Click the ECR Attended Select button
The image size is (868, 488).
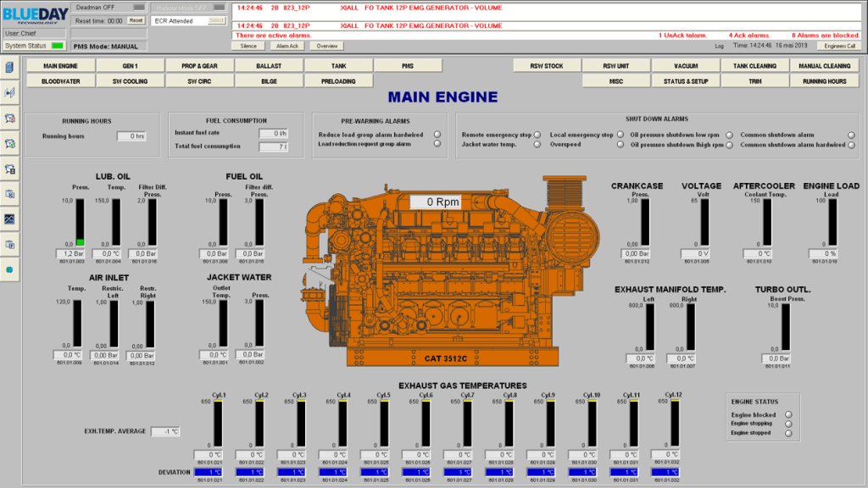pyautogui.click(x=216, y=20)
